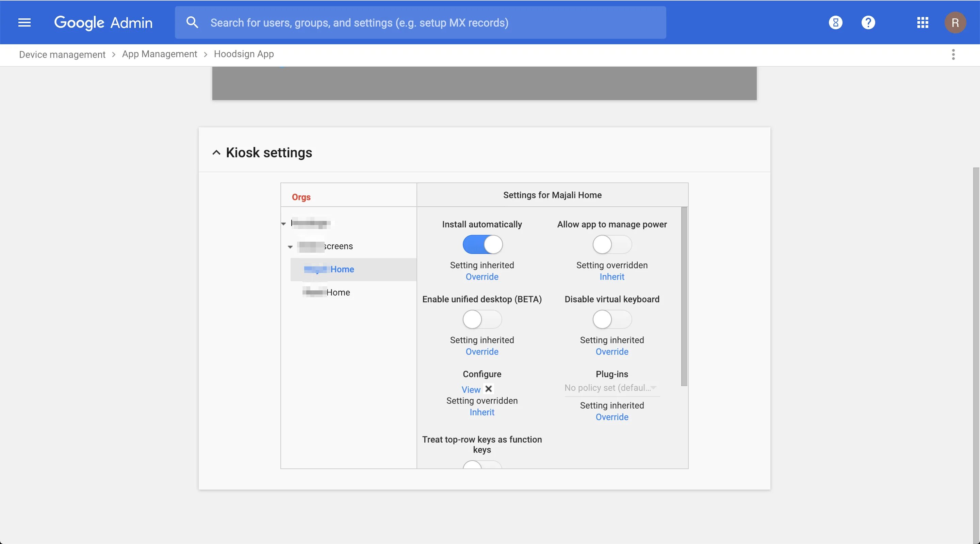Collapse the screens org tree node
The height and width of the screenshot is (544, 980).
coord(290,247)
